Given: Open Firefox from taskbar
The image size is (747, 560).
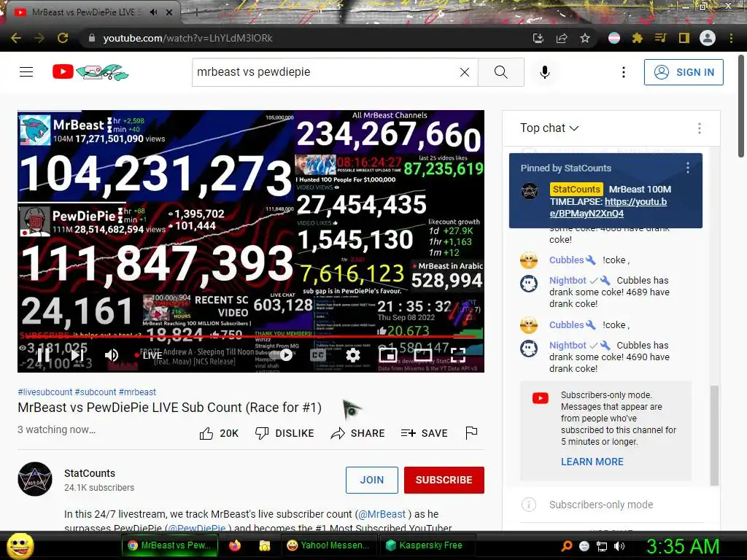Looking at the screenshot, I should pos(235,545).
